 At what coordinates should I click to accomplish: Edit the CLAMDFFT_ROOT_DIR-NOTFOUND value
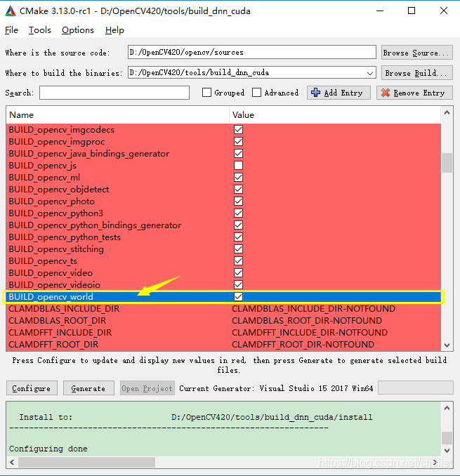coord(303,345)
